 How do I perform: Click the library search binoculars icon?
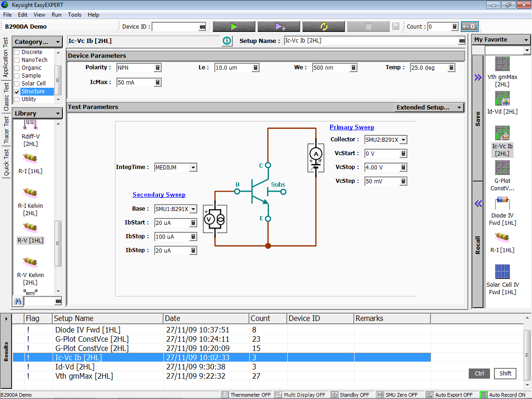pyautogui.click(x=18, y=301)
